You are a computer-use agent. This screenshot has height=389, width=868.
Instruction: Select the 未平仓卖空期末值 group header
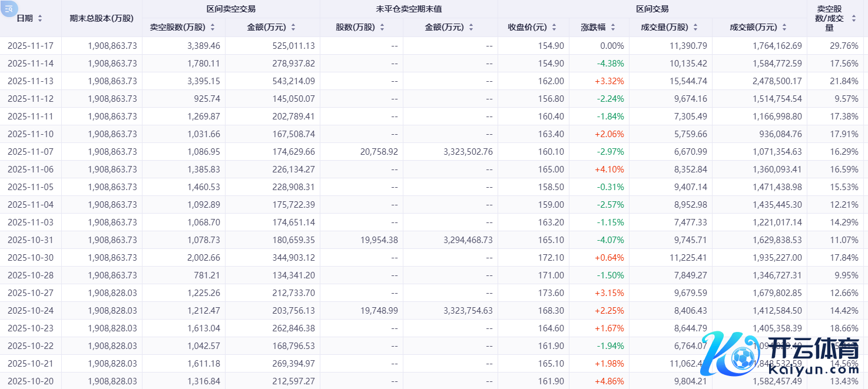[x=409, y=9]
